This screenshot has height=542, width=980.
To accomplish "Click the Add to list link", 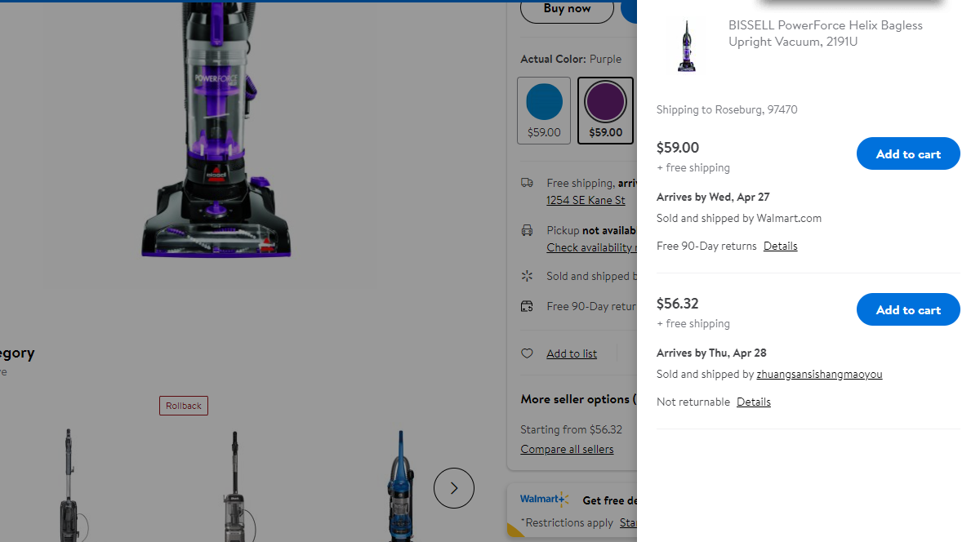I will 572,353.
